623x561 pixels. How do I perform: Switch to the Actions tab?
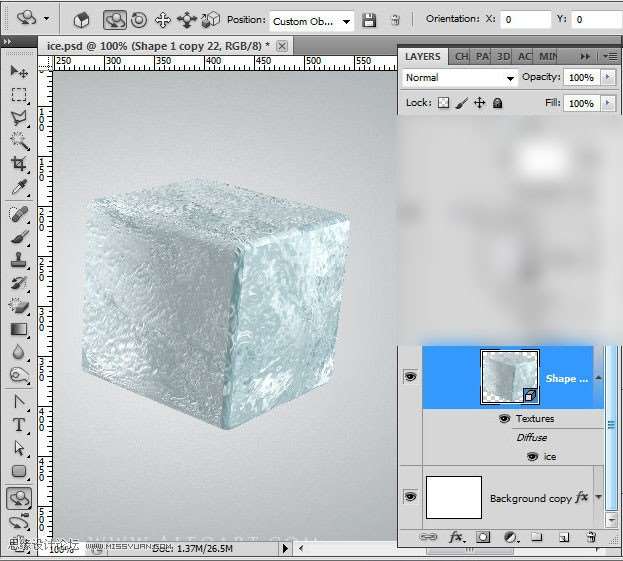(524, 57)
